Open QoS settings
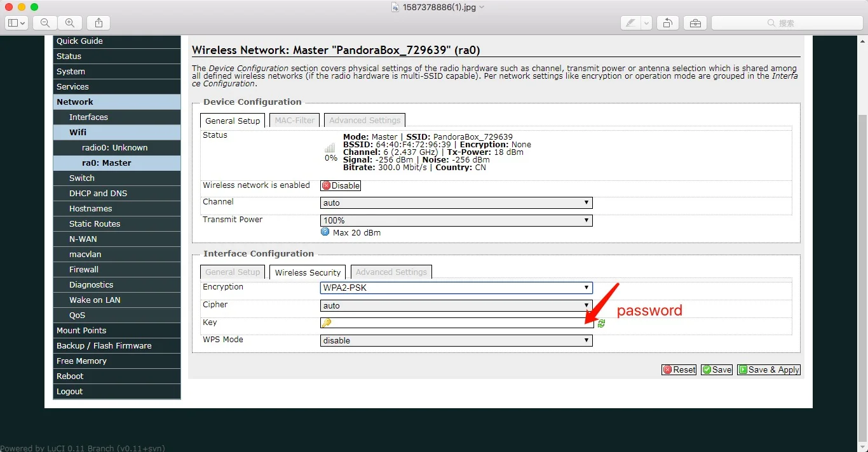868x452 pixels. tap(117, 316)
